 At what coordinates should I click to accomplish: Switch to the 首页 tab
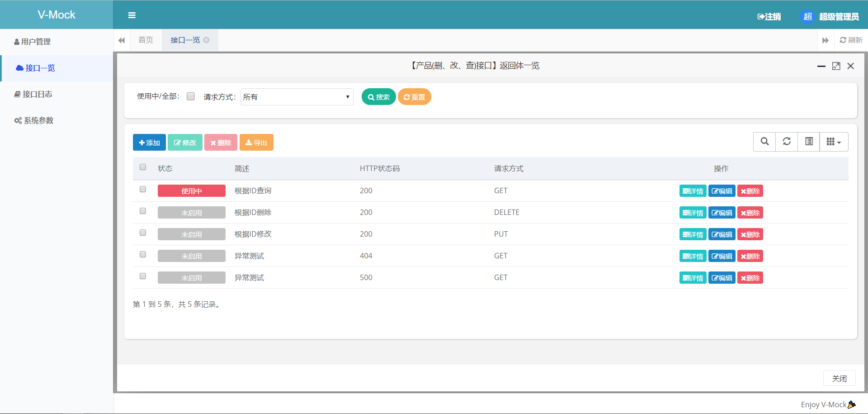click(146, 40)
